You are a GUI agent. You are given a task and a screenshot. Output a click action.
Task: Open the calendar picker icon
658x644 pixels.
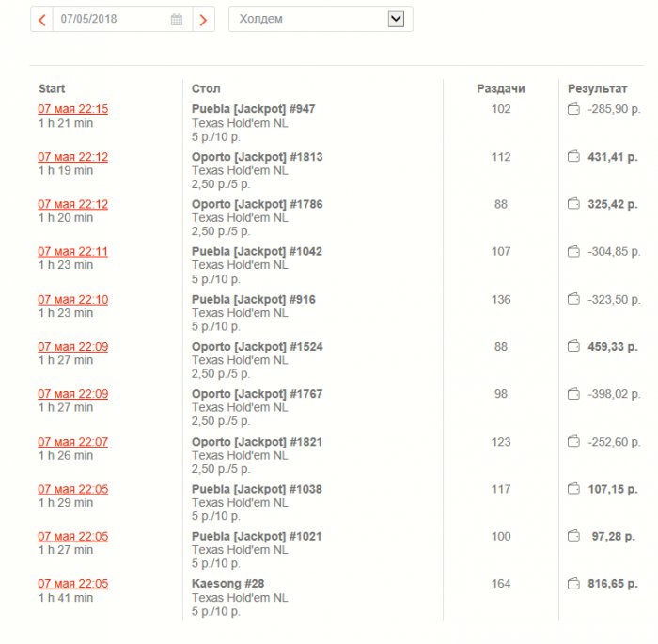click(x=177, y=20)
